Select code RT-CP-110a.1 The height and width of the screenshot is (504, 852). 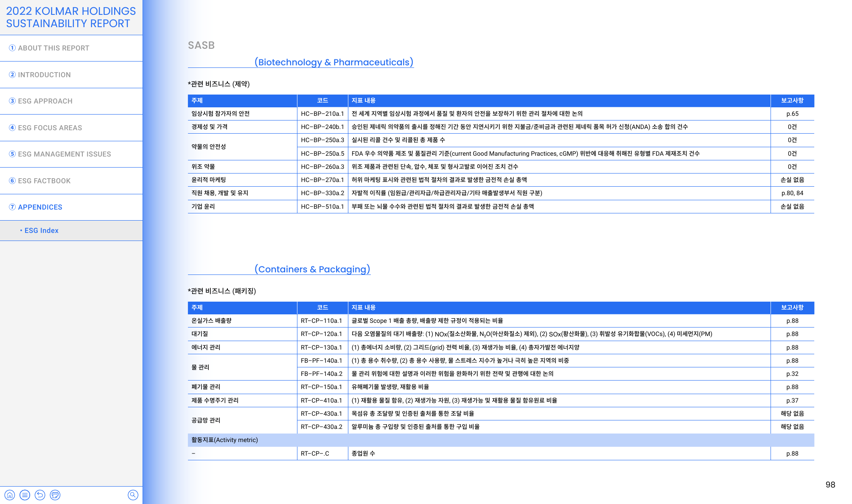coord(321,321)
